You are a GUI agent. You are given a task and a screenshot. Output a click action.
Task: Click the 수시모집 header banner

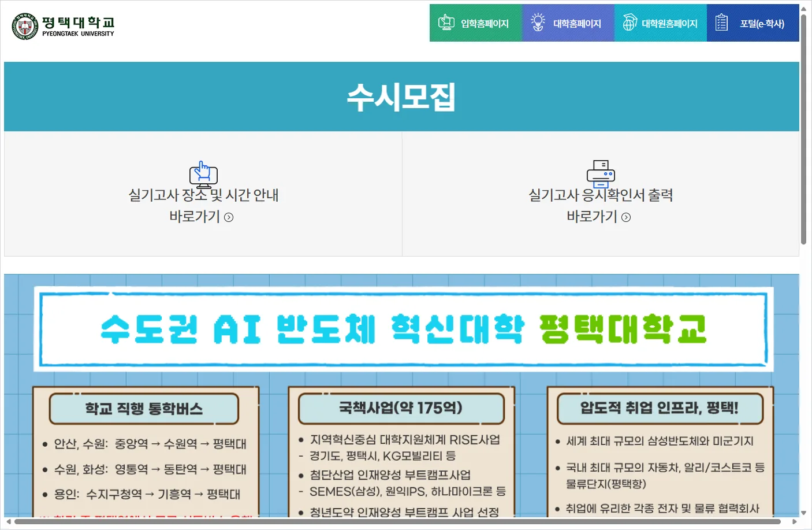(x=401, y=97)
